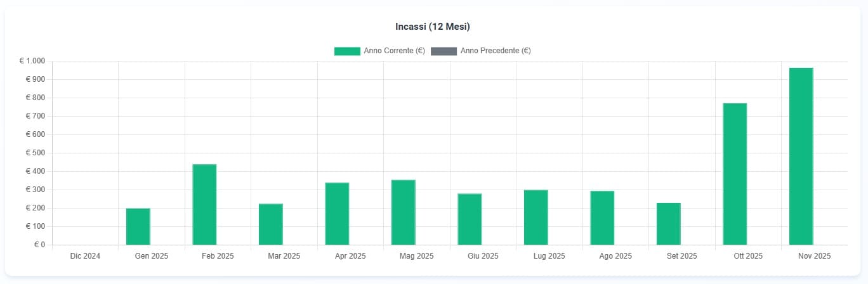Click the Dic 2024 x-axis label

click(x=85, y=256)
